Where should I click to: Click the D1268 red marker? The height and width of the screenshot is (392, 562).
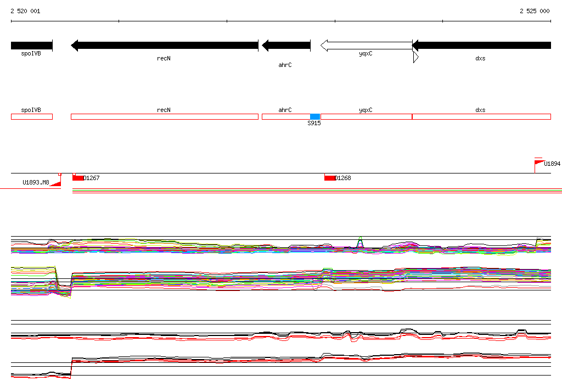point(330,177)
